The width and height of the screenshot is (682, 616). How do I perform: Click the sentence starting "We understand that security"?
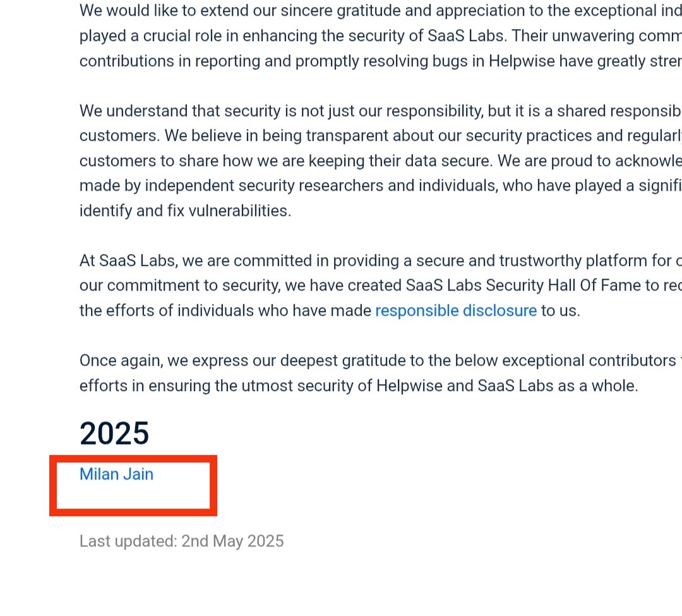click(x=381, y=111)
